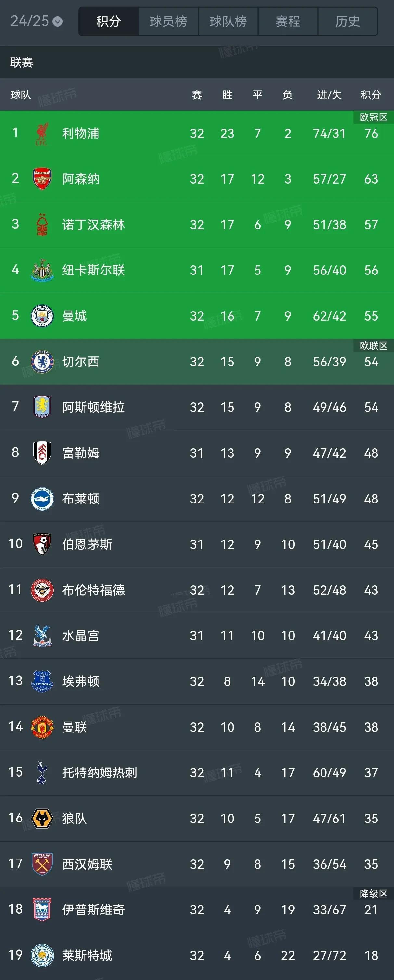
Task: Open the 球队榜 tab
Action: pos(228,21)
